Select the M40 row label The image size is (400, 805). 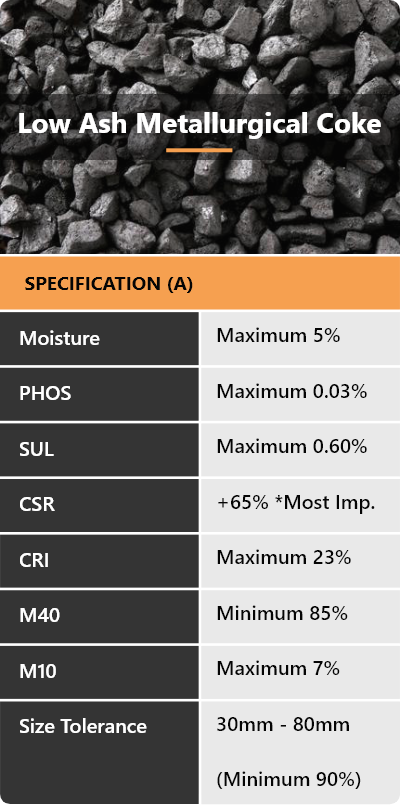pos(39,616)
